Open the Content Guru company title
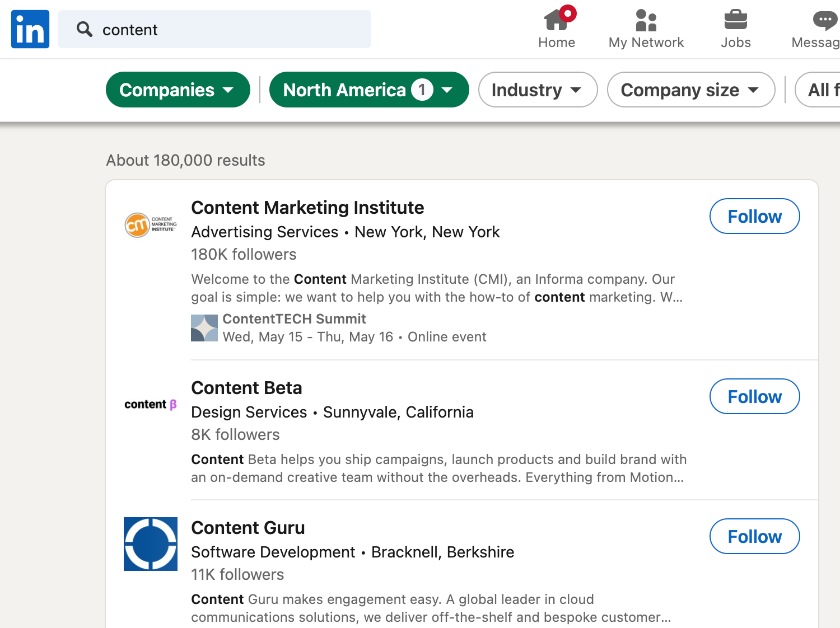 pyautogui.click(x=248, y=528)
